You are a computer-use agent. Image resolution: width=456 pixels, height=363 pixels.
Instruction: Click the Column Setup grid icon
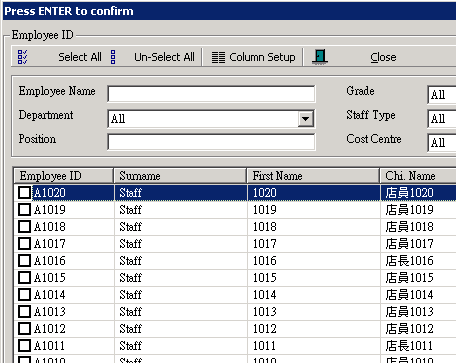[218, 57]
